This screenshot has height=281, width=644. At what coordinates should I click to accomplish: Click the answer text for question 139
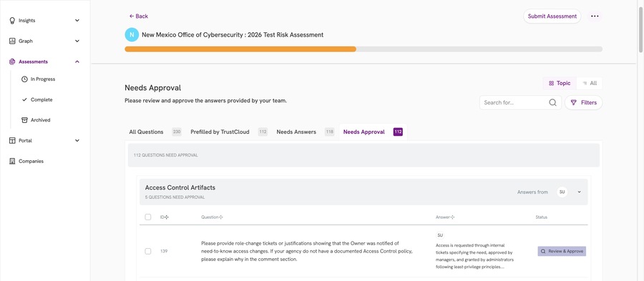click(x=475, y=256)
